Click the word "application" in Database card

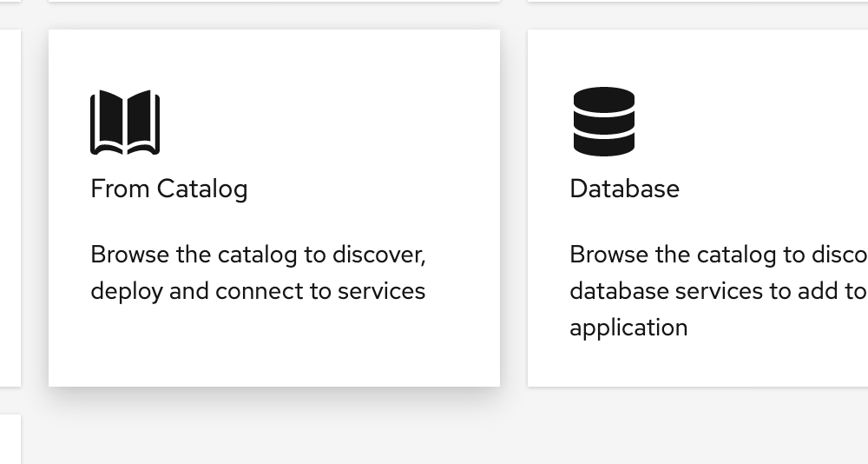[628, 328]
